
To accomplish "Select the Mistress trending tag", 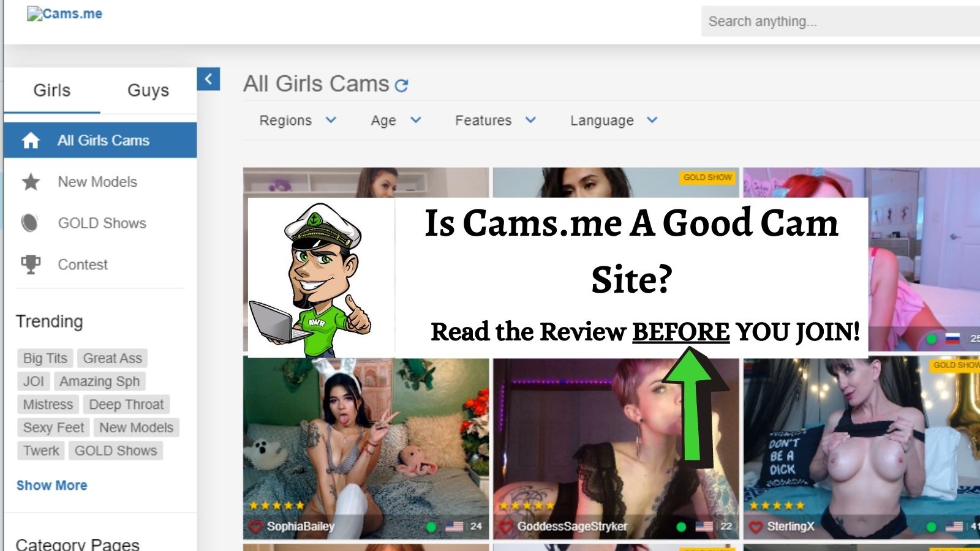I will 48,405.
